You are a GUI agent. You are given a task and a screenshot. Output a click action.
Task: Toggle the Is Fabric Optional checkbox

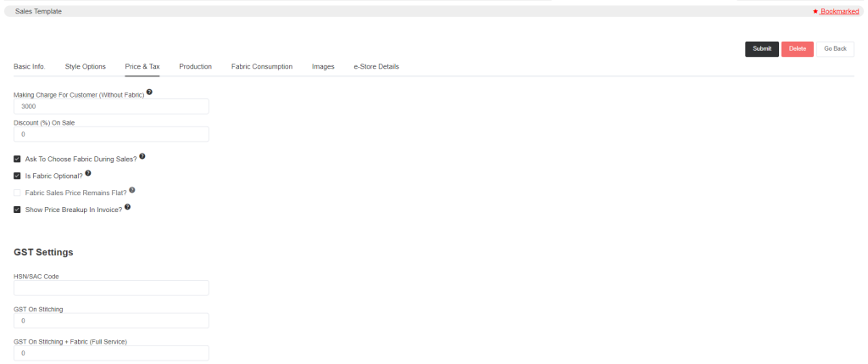[17, 176]
